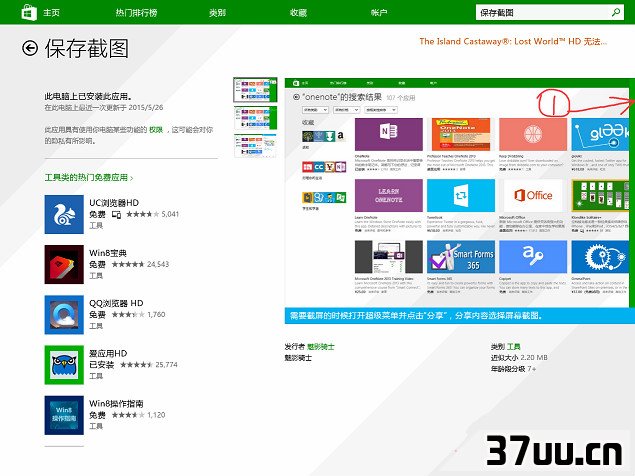Open the 热门排行榜 menu
This screenshot has height=476, width=635.
point(136,13)
